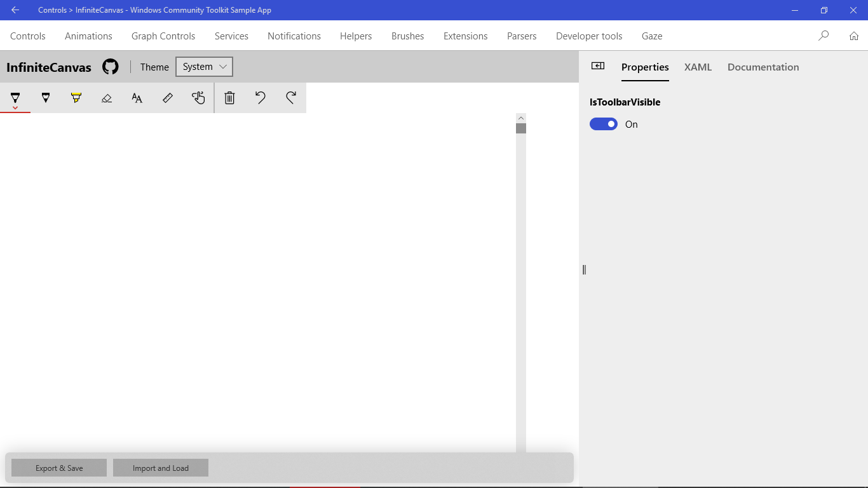Open the Brushes menu
This screenshot has height=488, width=868.
point(408,36)
